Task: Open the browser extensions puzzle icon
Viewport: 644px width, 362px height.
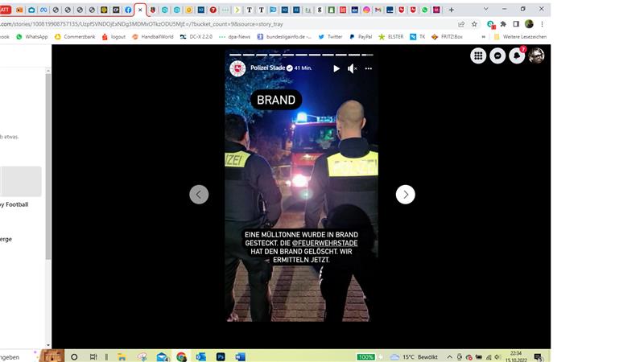Action: pos(503,24)
